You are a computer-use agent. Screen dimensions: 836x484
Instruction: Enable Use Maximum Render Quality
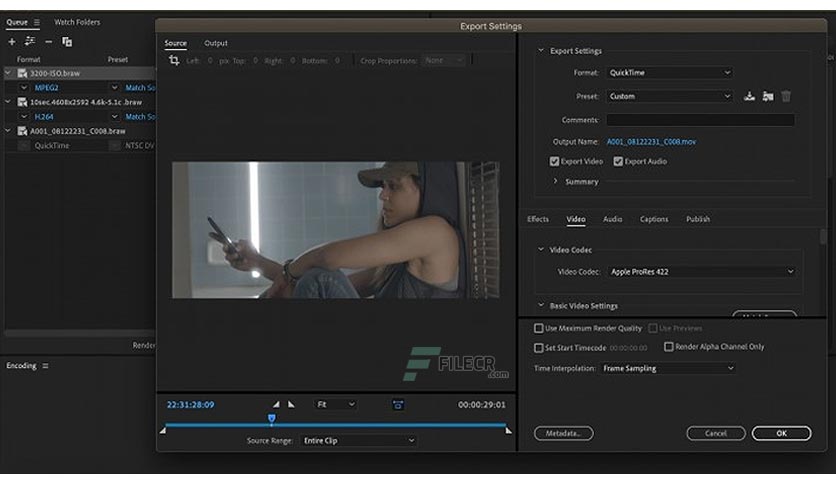538,328
